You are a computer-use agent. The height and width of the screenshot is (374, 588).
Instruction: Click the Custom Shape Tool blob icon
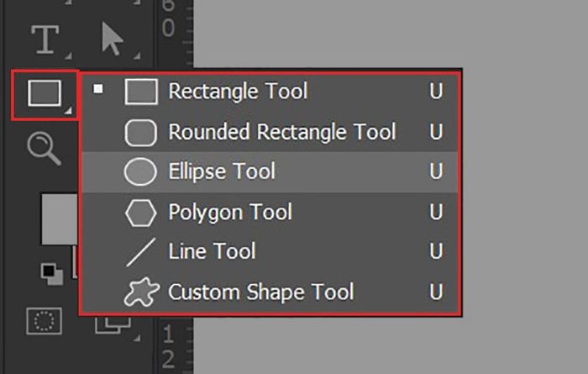point(141,292)
